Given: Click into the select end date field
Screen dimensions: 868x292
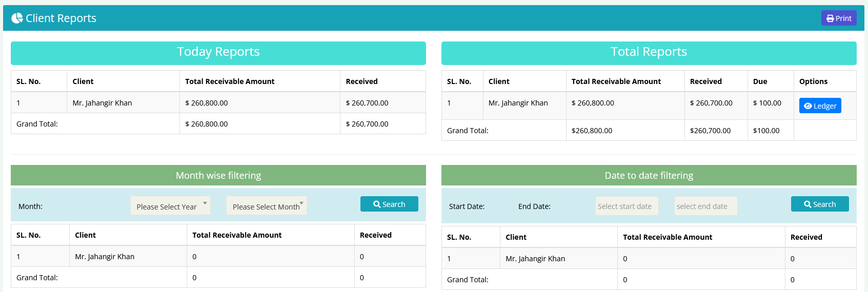Looking at the screenshot, I should pos(705,206).
